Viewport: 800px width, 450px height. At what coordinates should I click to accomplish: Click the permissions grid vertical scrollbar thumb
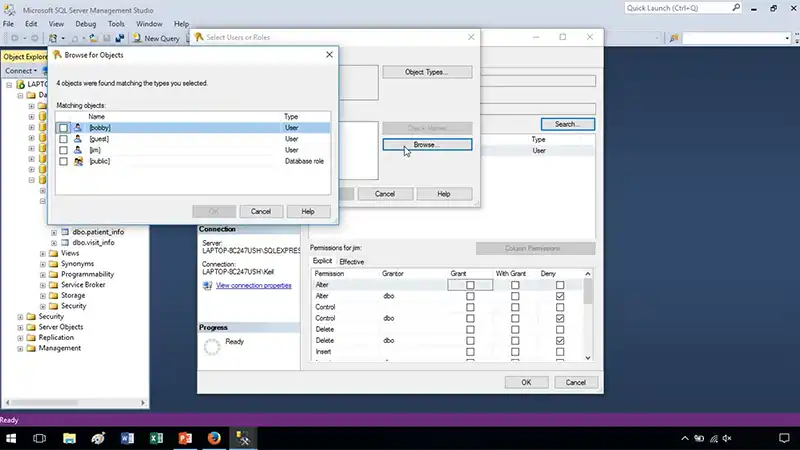[x=588, y=291]
